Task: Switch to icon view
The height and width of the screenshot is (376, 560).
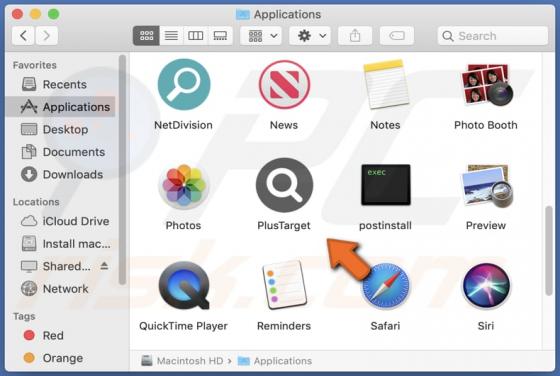Action: pyautogui.click(x=146, y=36)
